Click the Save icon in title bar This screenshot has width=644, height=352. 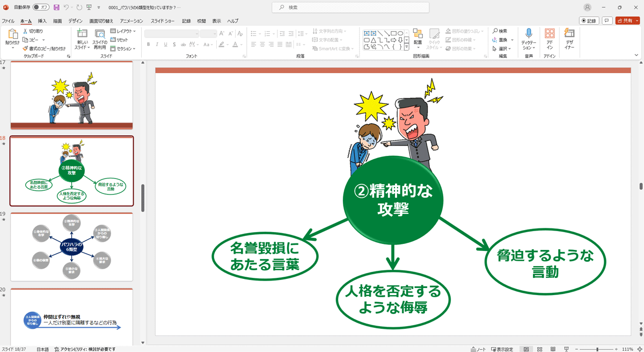[x=56, y=8]
